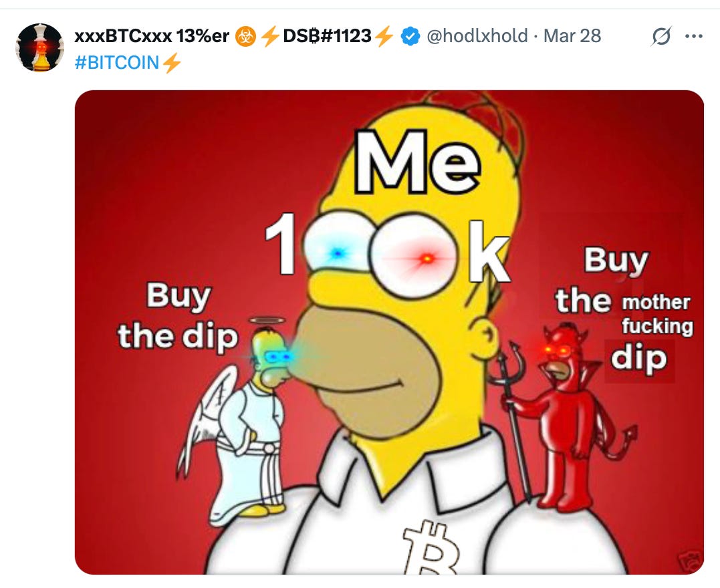Click the watermark icon in image corner
Screen dimensions: 720x588
pos(690,561)
